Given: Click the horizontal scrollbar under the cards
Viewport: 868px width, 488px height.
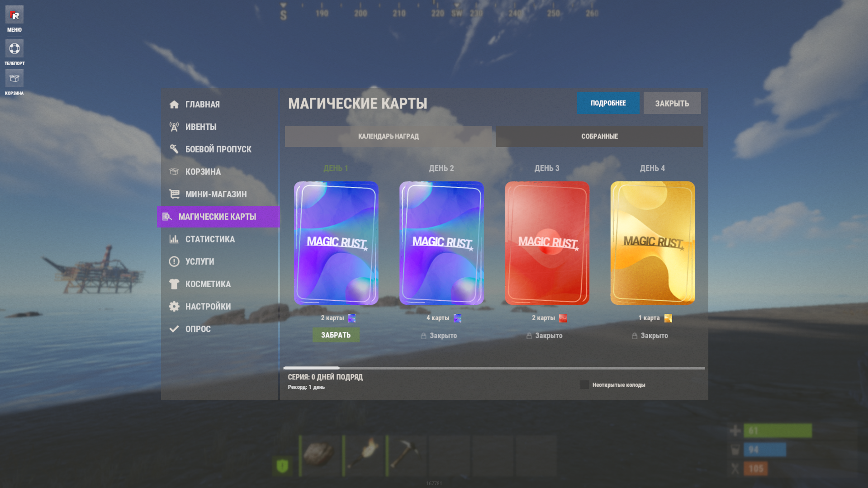Looking at the screenshot, I should [494, 368].
